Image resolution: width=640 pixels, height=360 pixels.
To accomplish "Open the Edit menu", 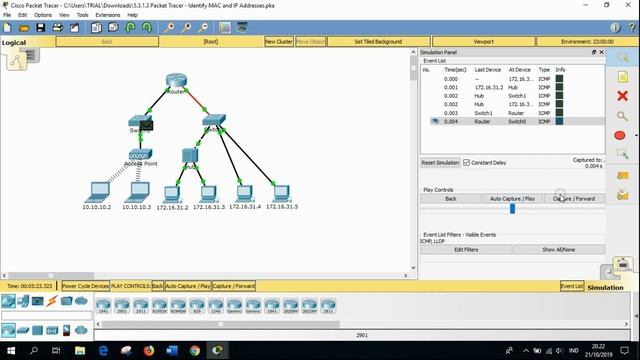I will (x=22, y=15).
